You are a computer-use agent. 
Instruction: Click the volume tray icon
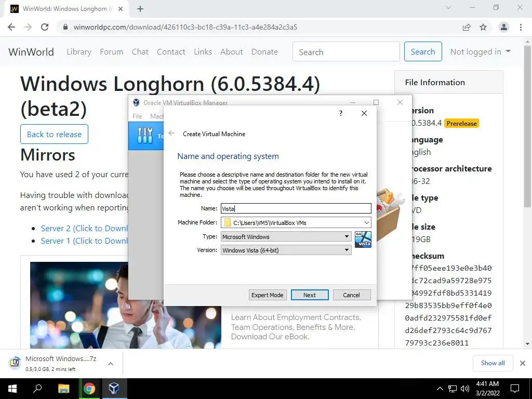click(x=465, y=389)
